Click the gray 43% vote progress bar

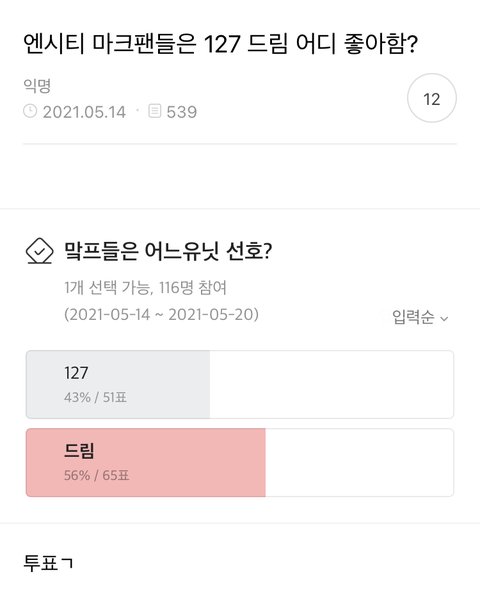point(118,384)
